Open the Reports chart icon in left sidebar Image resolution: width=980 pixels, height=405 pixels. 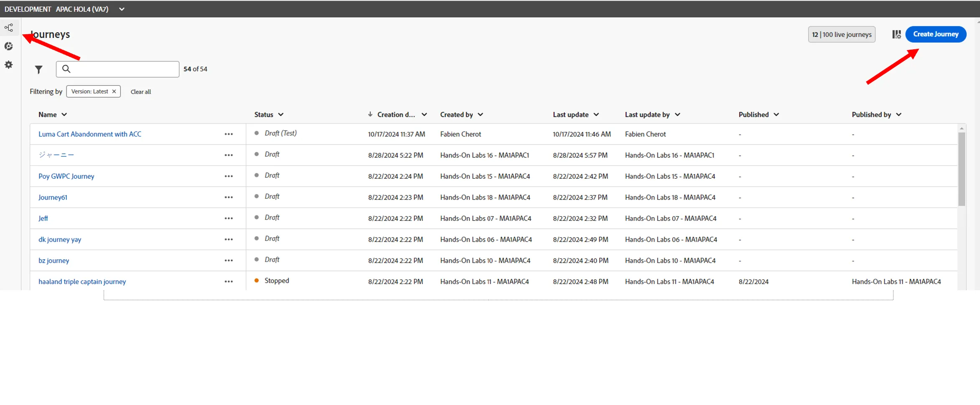(9, 46)
